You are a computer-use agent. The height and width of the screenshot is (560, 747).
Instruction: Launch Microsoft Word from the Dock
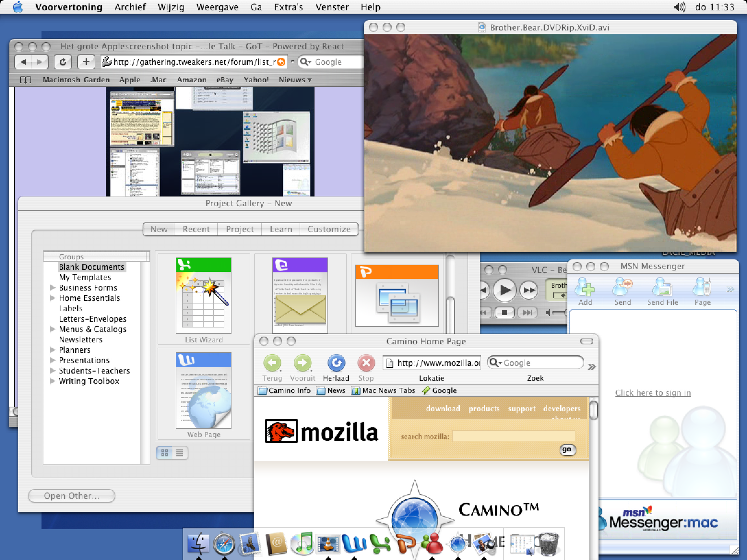tap(354, 543)
